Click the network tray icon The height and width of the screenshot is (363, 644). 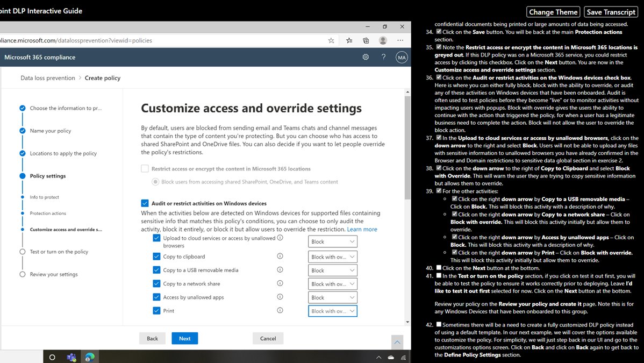[403, 357]
